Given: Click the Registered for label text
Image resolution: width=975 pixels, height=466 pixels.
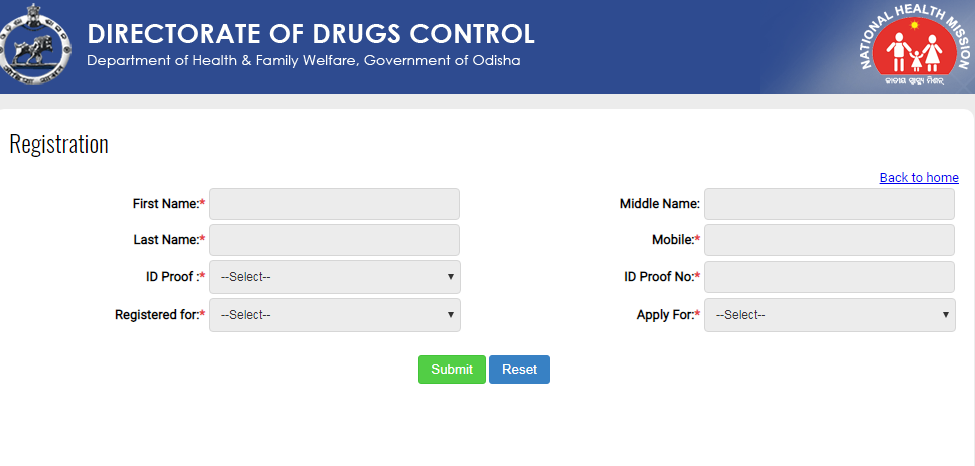Looking at the screenshot, I should click(x=157, y=315).
